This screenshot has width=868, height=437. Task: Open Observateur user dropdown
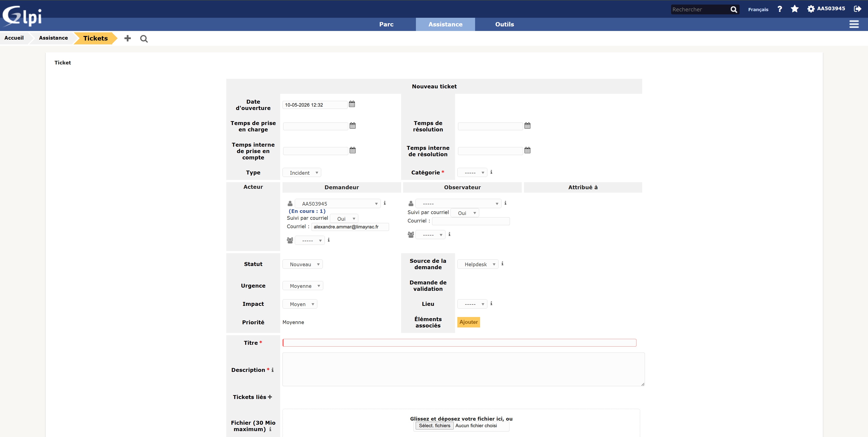(x=458, y=204)
